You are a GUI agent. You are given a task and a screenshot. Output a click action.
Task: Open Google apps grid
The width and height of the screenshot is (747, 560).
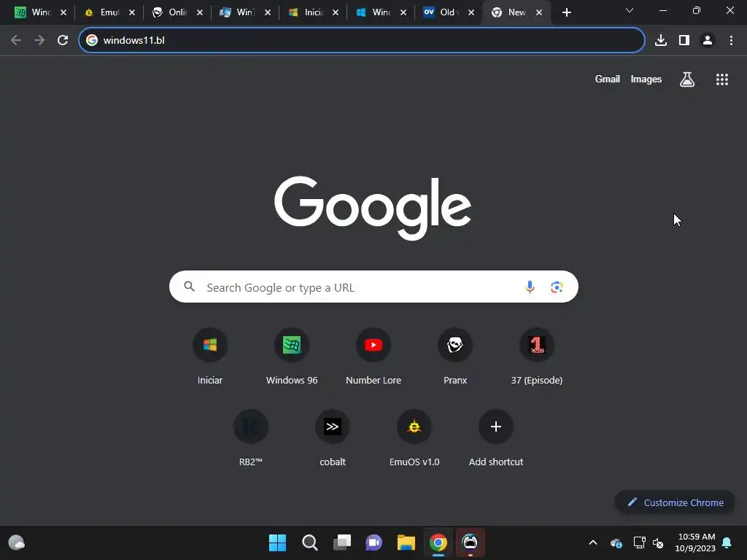pyautogui.click(x=721, y=79)
